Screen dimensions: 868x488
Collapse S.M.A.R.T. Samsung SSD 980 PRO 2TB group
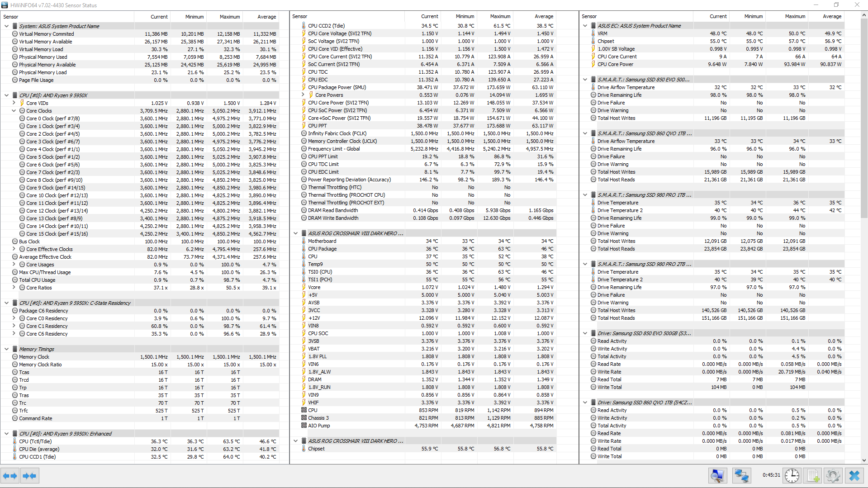[585, 264]
